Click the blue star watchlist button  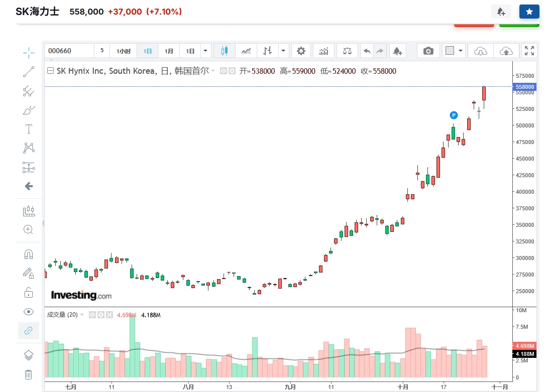[529, 12]
